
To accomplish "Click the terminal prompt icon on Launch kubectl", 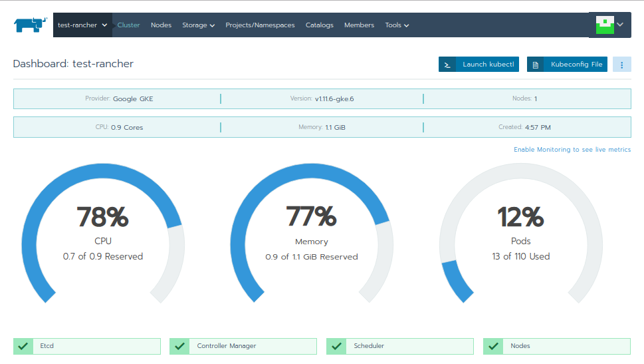I will coord(447,65).
